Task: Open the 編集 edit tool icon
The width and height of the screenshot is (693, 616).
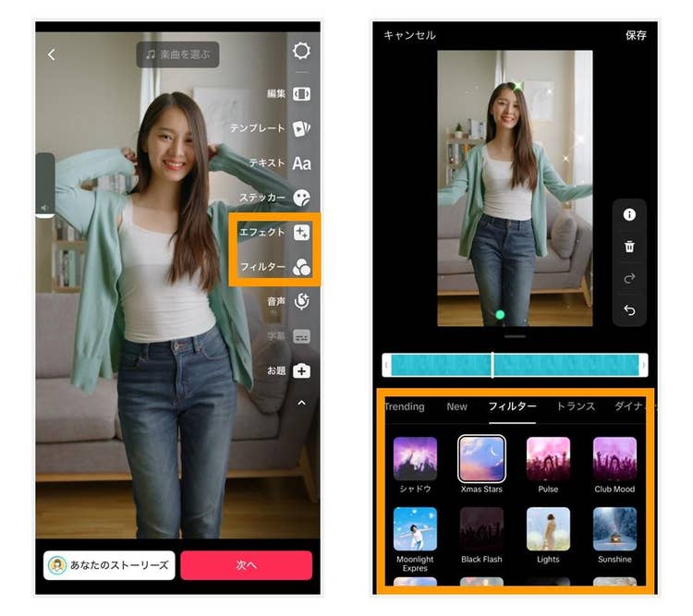Action: [x=301, y=93]
